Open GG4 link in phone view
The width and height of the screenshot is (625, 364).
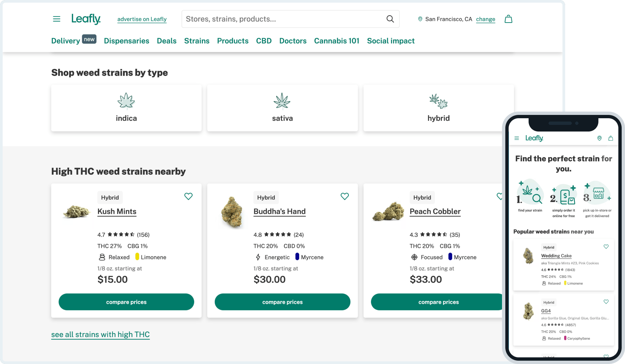(546, 311)
